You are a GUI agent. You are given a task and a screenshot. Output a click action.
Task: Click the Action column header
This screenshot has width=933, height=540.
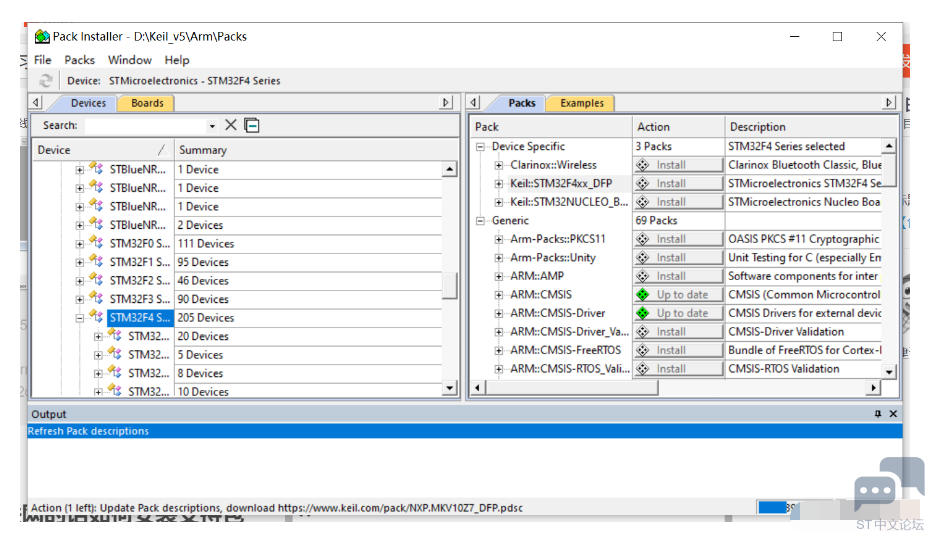pos(678,127)
